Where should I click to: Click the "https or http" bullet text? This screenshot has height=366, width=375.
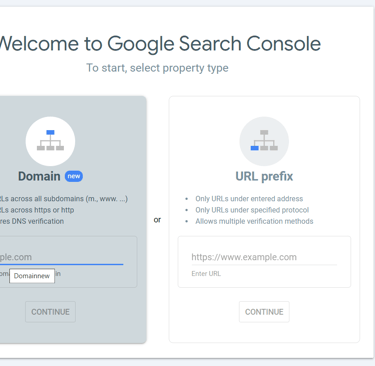pyautogui.click(x=37, y=210)
